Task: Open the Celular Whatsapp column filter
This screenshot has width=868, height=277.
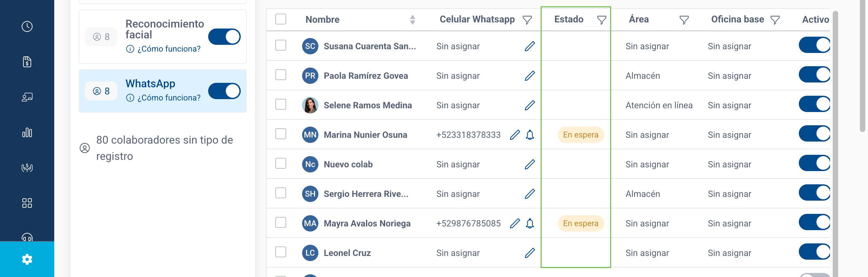Action: 527,20
